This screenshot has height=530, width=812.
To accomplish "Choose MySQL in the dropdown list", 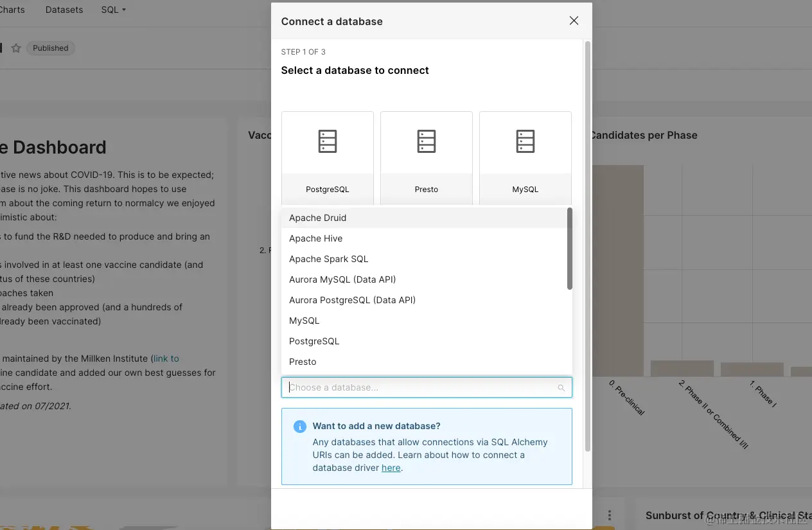I will [x=425, y=321].
